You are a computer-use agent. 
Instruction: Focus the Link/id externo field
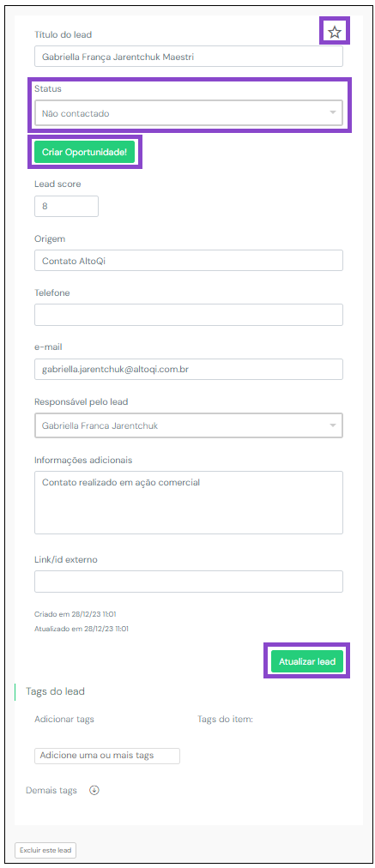point(188,582)
